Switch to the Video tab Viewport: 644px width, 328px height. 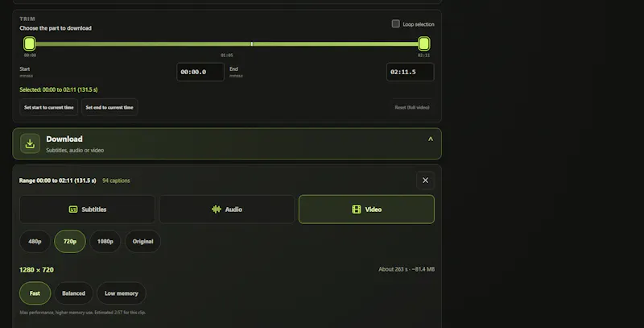(366, 210)
